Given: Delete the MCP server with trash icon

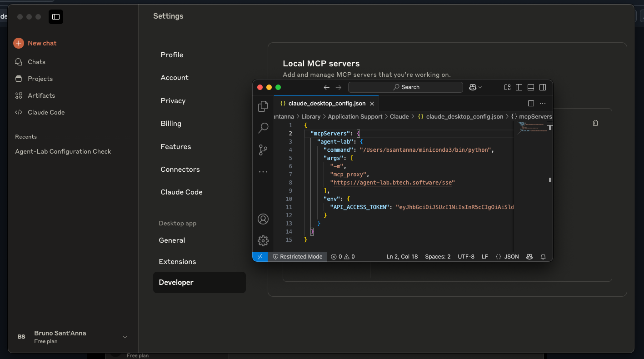Looking at the screenshot, I should [x=595, y=123].
